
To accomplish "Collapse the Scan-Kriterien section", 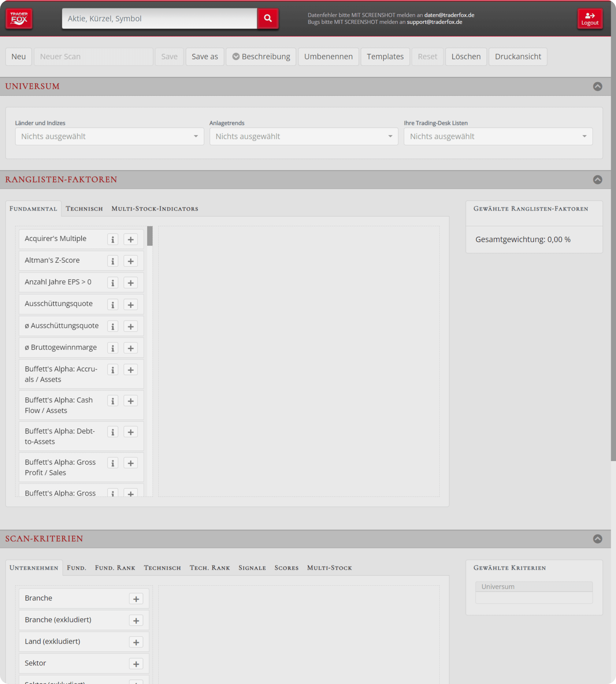I will [597, 538].
